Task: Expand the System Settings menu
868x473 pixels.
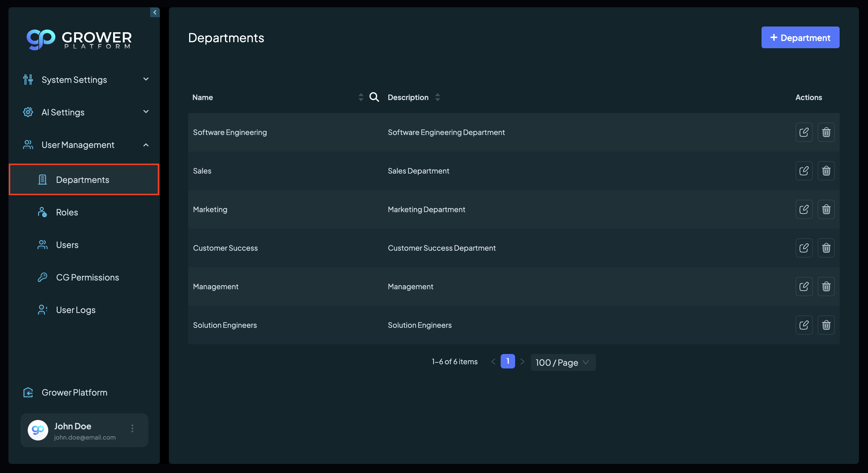Action: [85, 80]
